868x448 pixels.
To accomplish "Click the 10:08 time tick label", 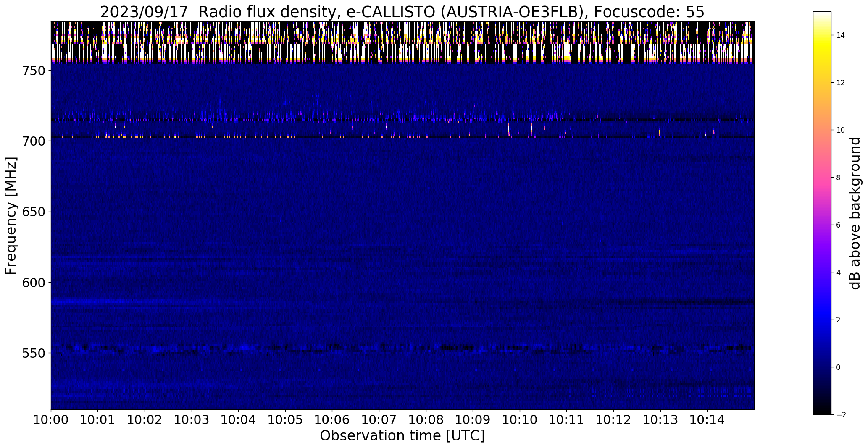I will [x=426, y=419].
